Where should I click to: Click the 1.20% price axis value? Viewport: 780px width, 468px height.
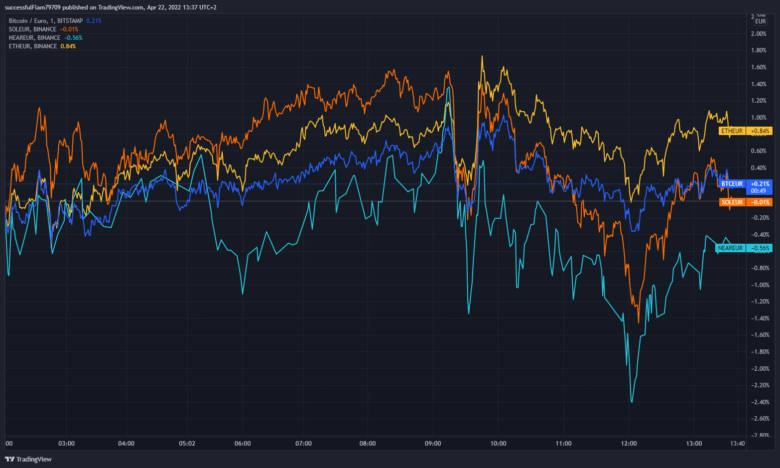(x=759, y=100)
